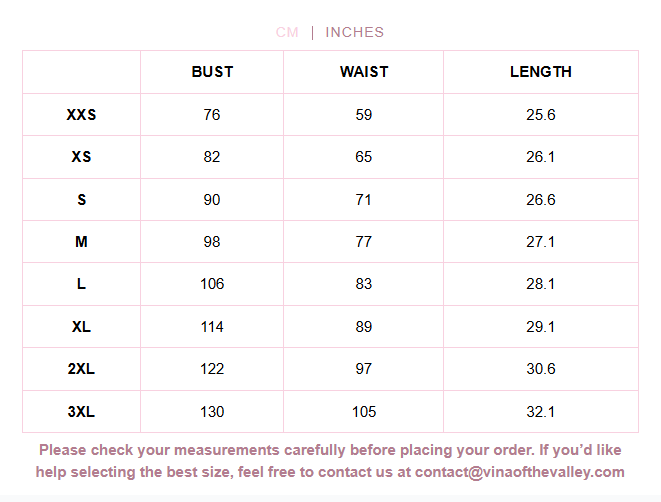This screenshot has width=661, height=502.
Task: Select the M size row label
Action: coord(82,242)
